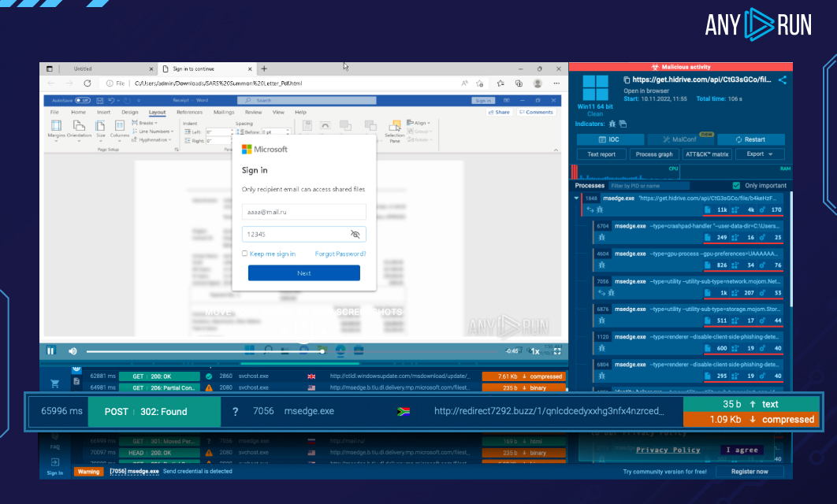Select the GET 200: OK svchost.exe request row
The height and width of the screenshot is (504, 837).
pyautogui.click(x=325, y=376)
